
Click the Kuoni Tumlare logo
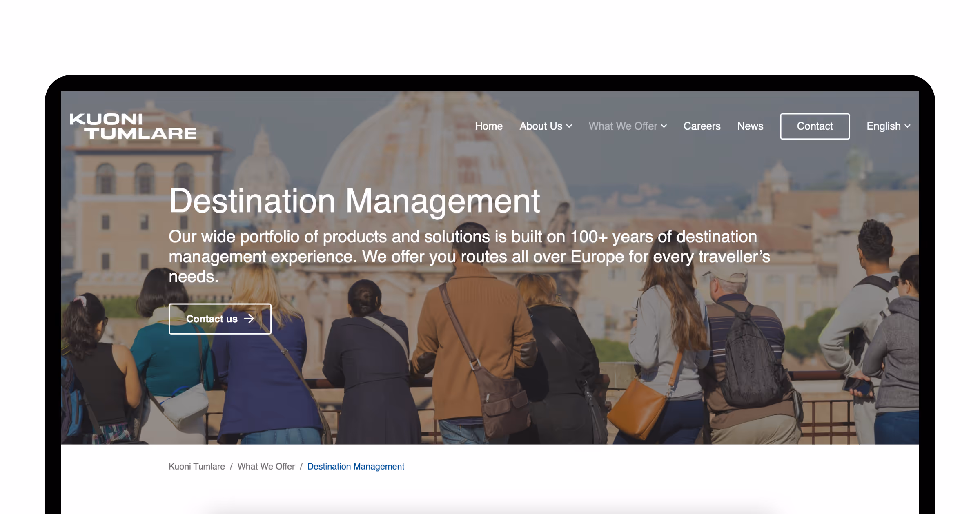(x=133, y=126)
